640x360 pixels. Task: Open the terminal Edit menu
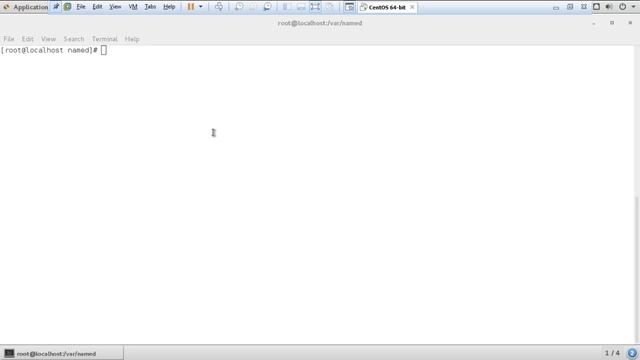tap(27, 39)
